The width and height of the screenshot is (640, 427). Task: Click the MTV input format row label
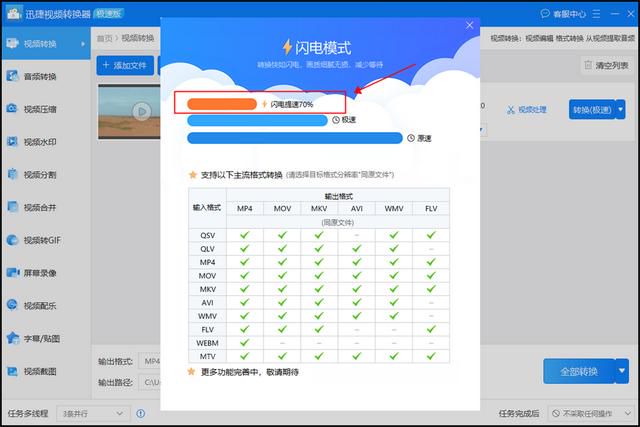point(207,357)
